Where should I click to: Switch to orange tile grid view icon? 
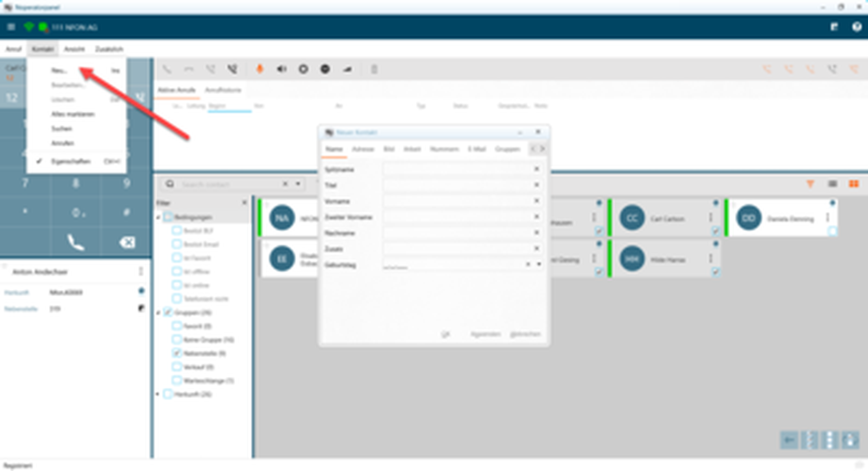[x=853, y=184]
